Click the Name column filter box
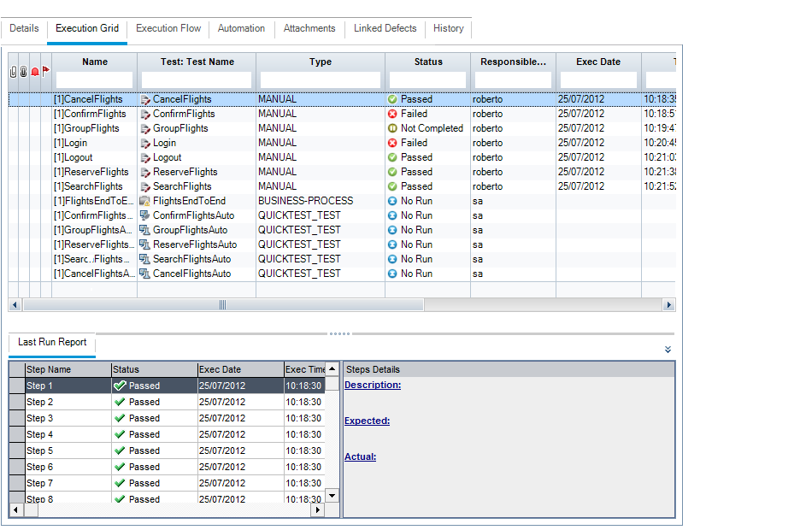Viewport: 812px width, 530px height. pyautogui.click(x=94, y=79)
